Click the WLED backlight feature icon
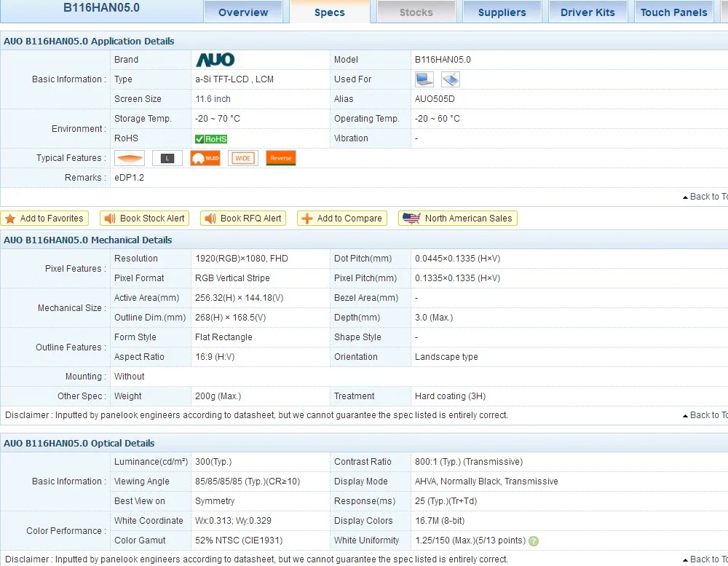The height and width of the screenshot is (566, 728). click(205, 158)
